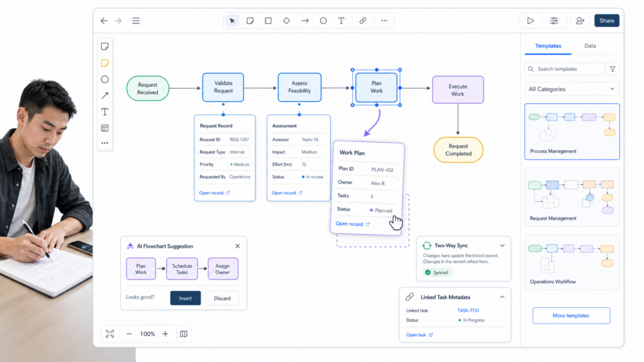Click the Synced status badge
The width and height of the screenshot is (644, 362).
click(437, 273)
